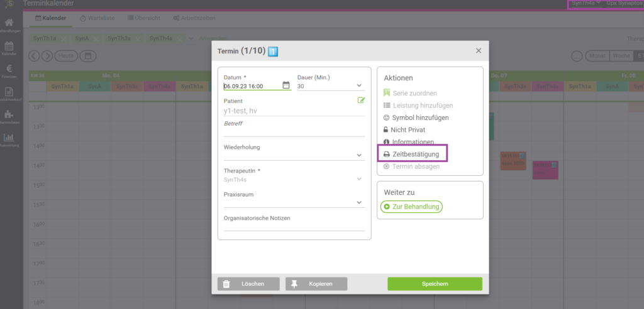Click the Leistung hinzufügen list icon
This screenshot has height=309, width=644.
(387, 106)
